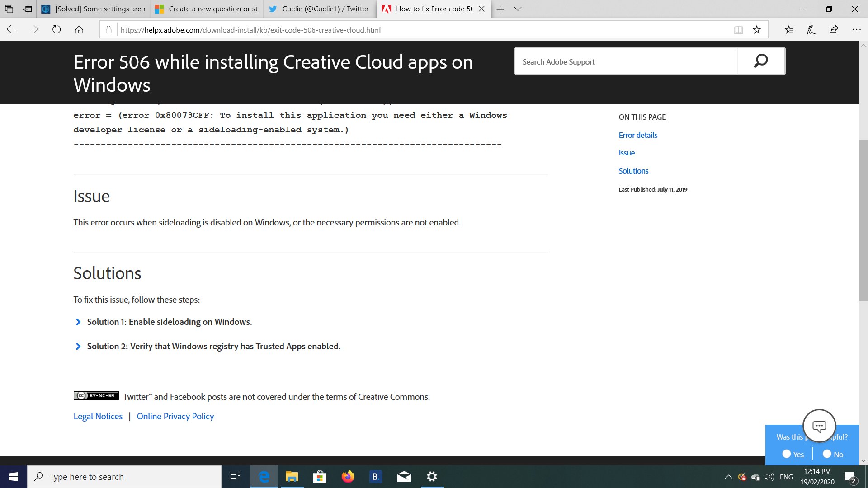Click the Search Adobe Support field
868x488 pixels.
click(x=626, y=62)
